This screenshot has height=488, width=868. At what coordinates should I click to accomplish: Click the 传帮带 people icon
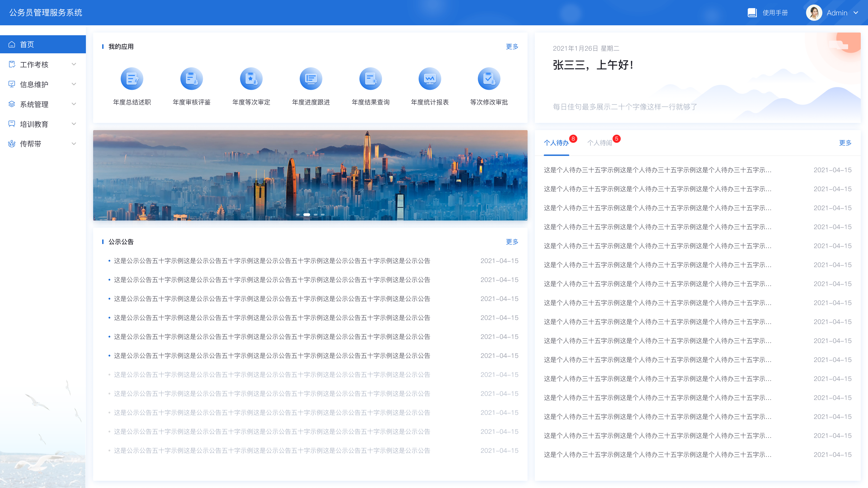(12, 144)
